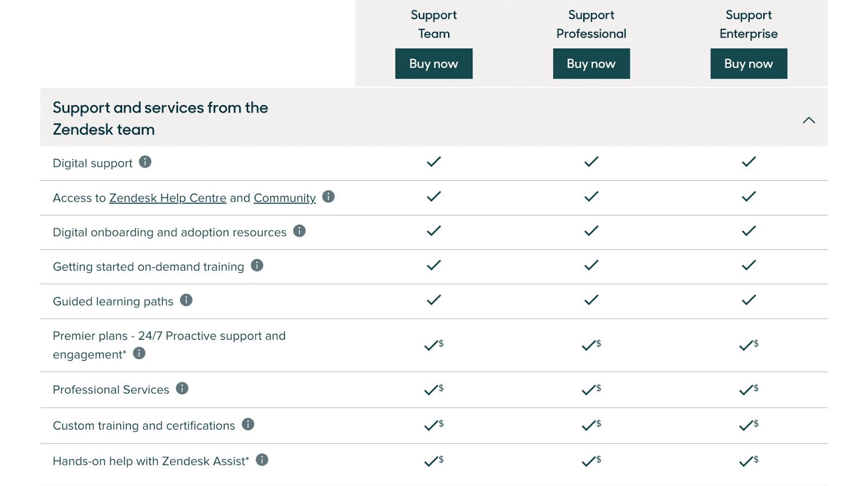The image size is (868, 486).
Task: Open the Digital support info tooltip icon
Action: (144, 162)
